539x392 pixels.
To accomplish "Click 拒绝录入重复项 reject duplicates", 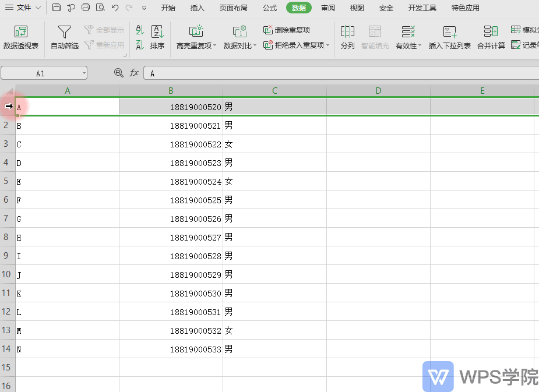I will [x=294, y=45].
